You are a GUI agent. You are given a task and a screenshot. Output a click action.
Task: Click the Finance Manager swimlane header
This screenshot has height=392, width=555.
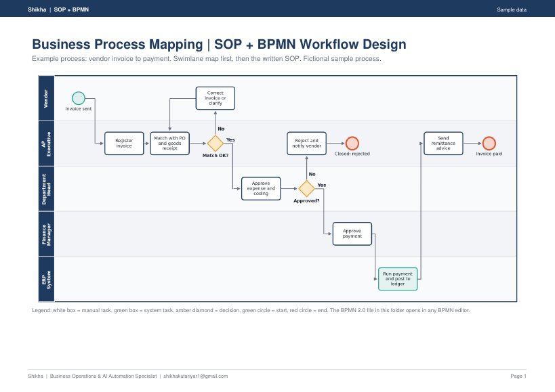pos(46,234)
